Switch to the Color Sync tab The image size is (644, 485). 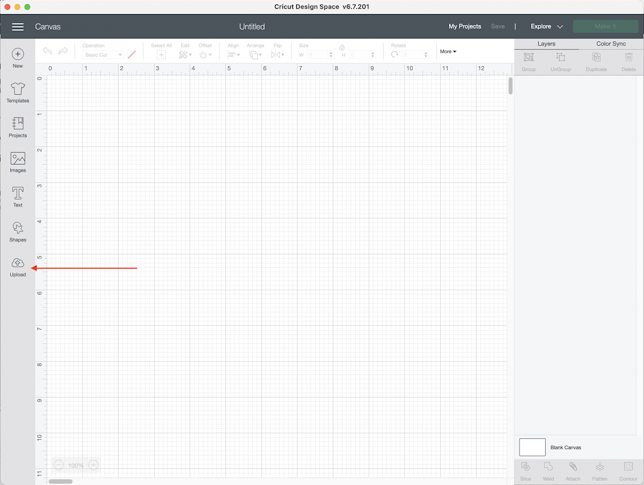tap(611, 44)
